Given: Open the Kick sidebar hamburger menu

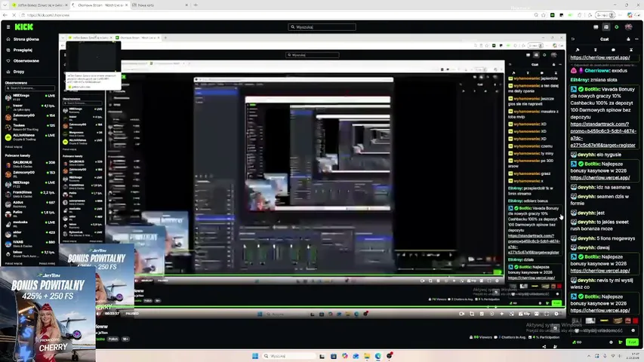Looking at the screenshot, I should click(x=8, y=27).
